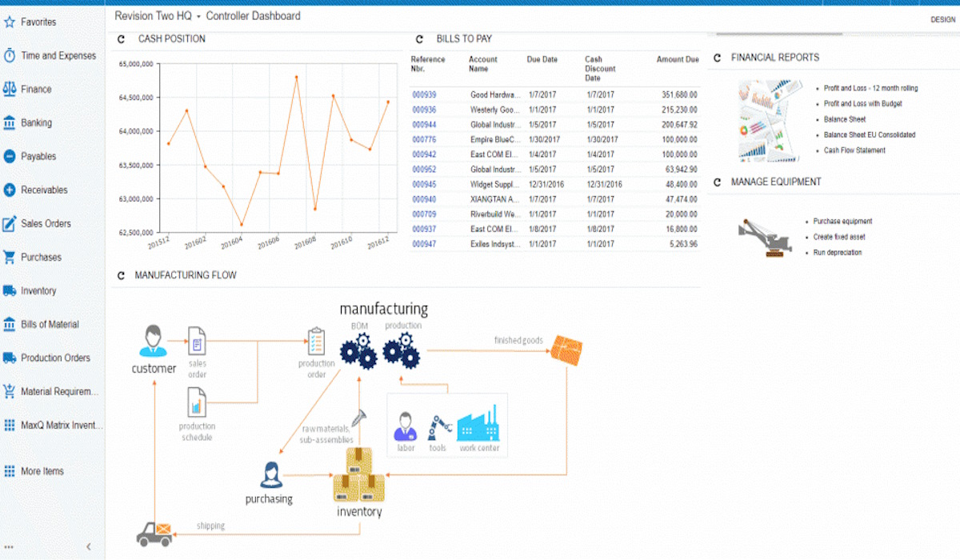Image resolution: width=960 pixels, height=560 pixels.
Task: Select the Banking building icon
Action: [10, 123]
